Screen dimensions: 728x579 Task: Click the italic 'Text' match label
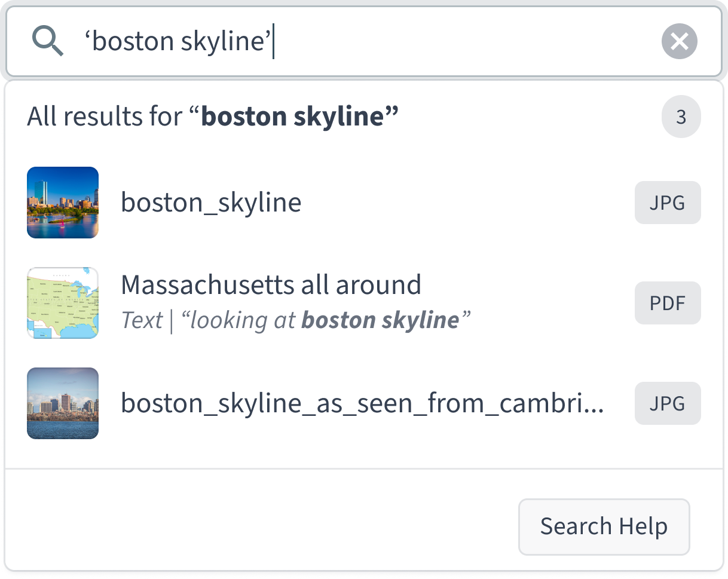pyautogui.click(x=142, y=321)
